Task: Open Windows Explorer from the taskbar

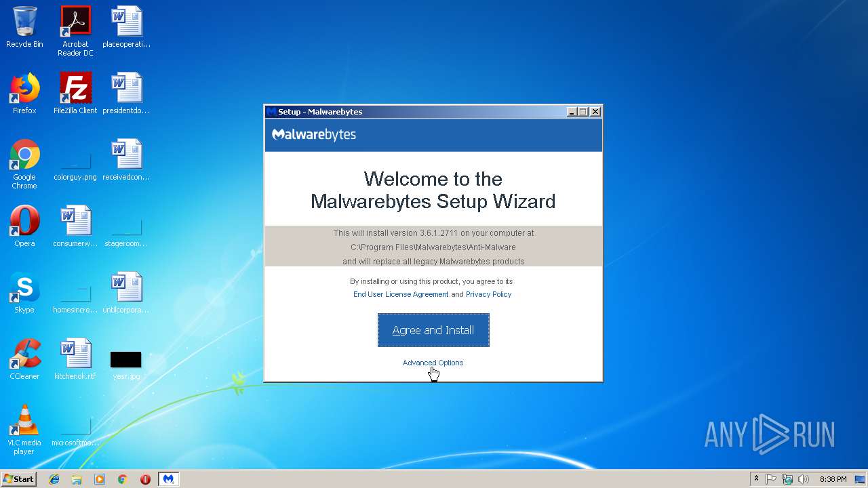Action: (x=77, y=479)
